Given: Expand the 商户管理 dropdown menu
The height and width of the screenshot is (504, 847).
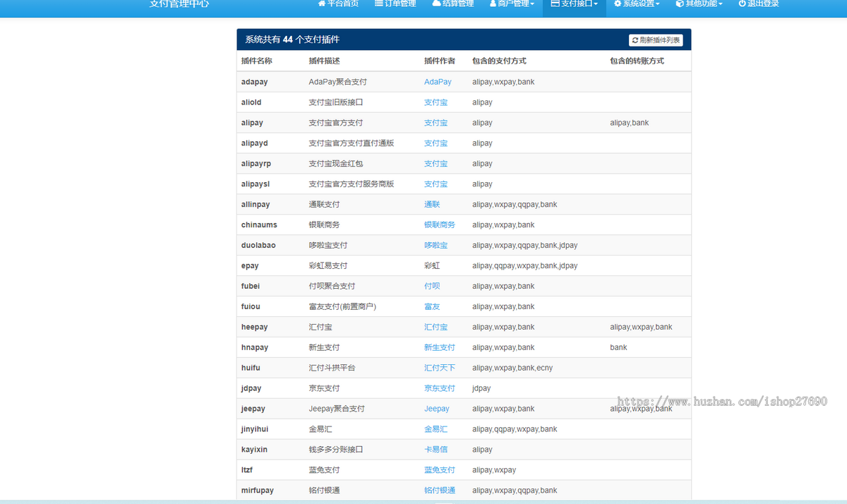Looking at the screenshot, I should 512,4.
